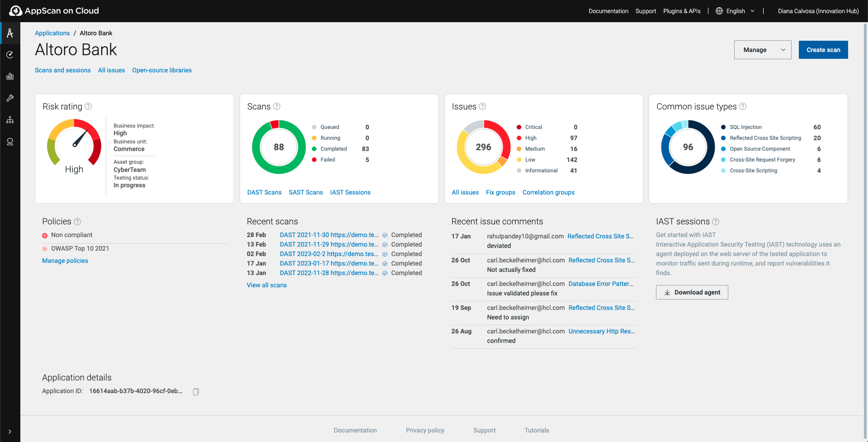Click the Risk rating help icon

89,106
